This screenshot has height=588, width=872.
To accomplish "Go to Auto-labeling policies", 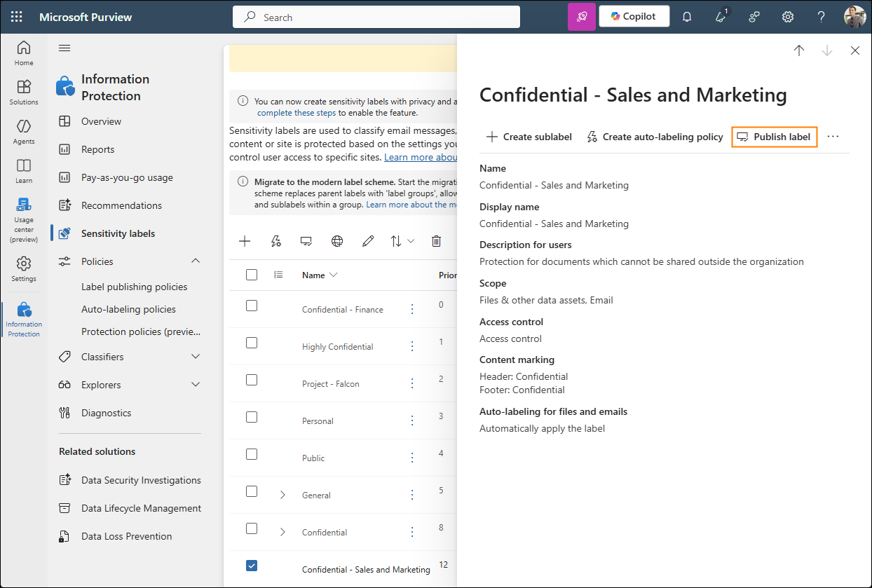I will click(128, 309).
